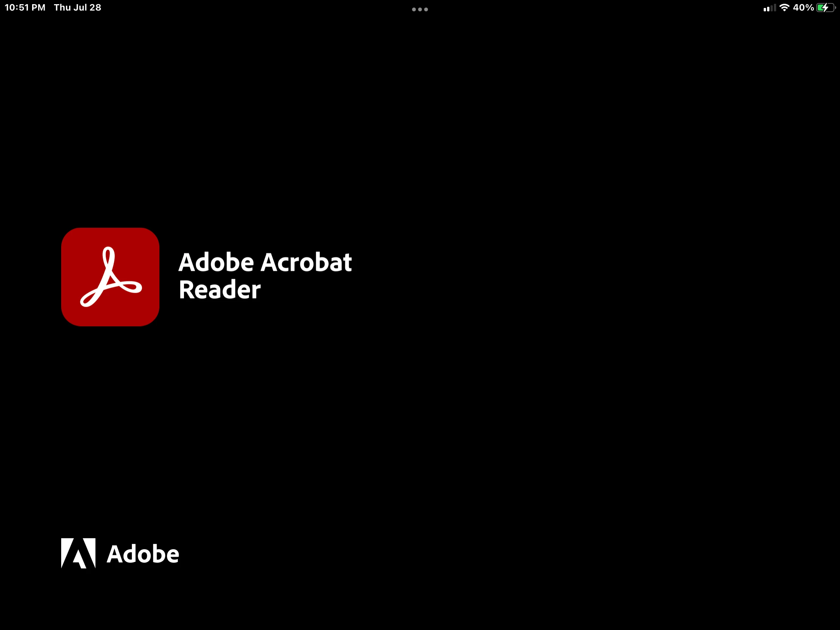The height and width of the screenshot is (630, 840).
Task: Click the percent sign beside 40
Action: tap(809, 8)
